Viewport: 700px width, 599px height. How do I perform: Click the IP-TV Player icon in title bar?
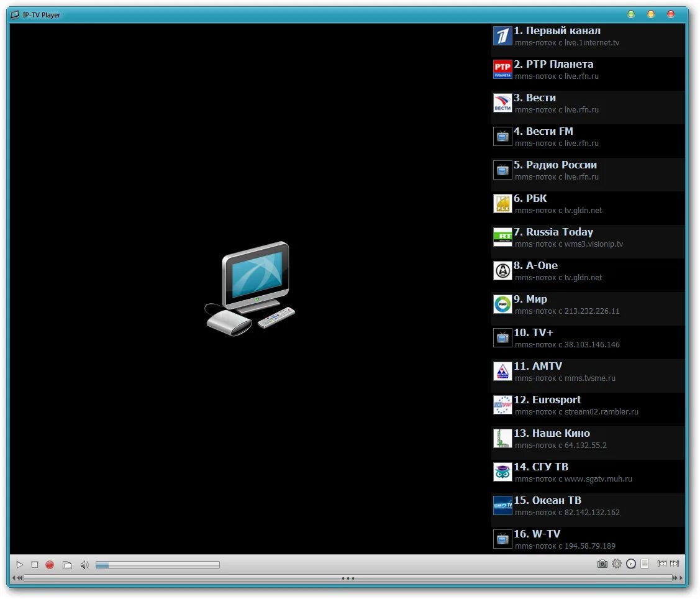pos(15,15)
